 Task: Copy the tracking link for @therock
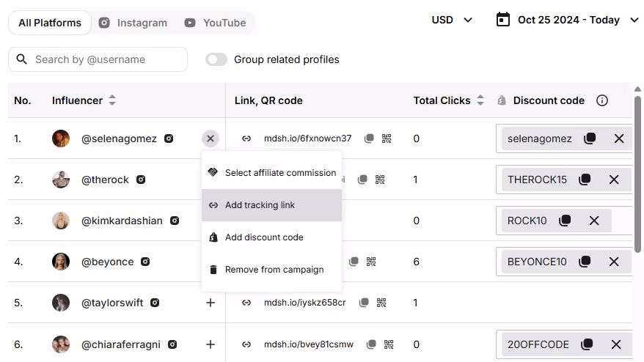click(x=362, y=180)
